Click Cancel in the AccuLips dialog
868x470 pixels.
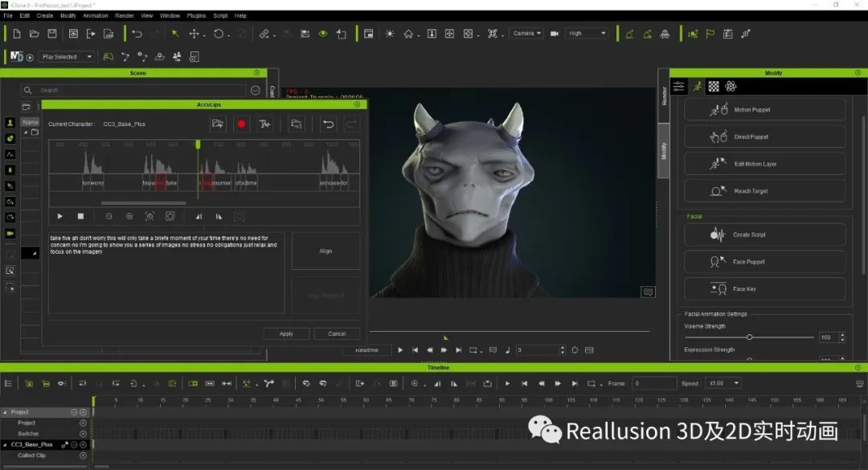(337, 333)
